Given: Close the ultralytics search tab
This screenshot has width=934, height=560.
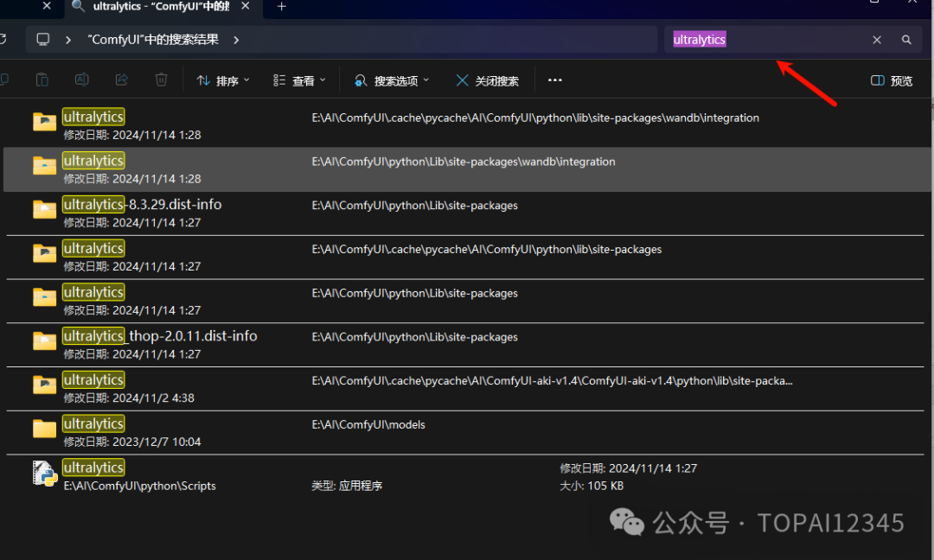Looking at the screenshot, I should [x=245, y=6].
